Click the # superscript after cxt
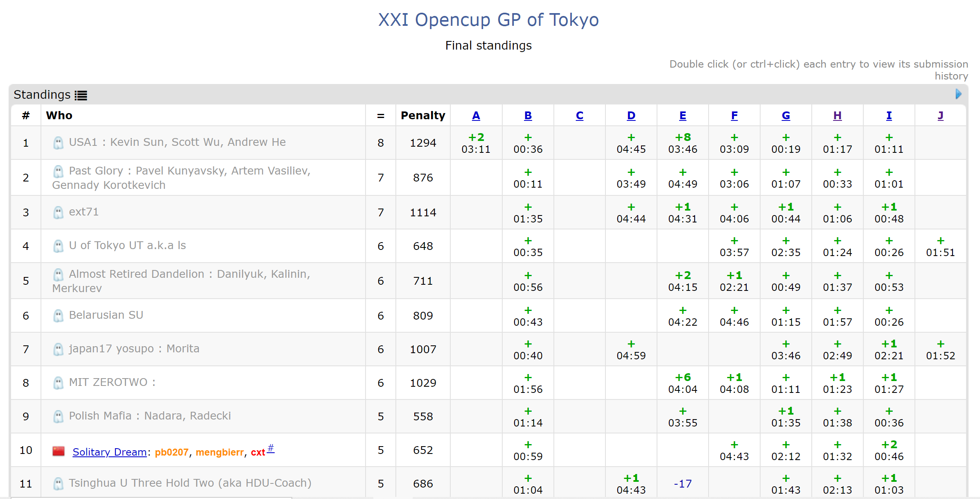The height and width of the screenshot is (499, 980). pyautogui.click(x=271, y=448)
